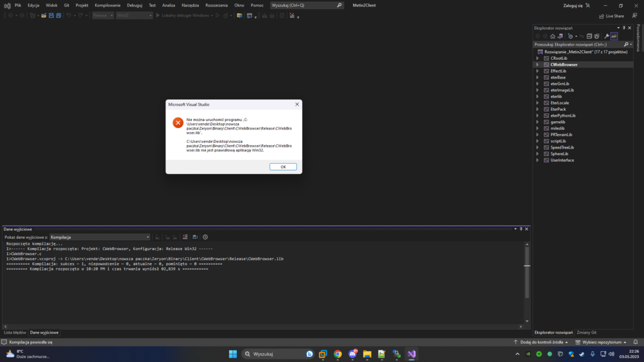This screenshot has height=362, width=644.
Task: Switch to Lista błędów tab
Action: [15, 332]
